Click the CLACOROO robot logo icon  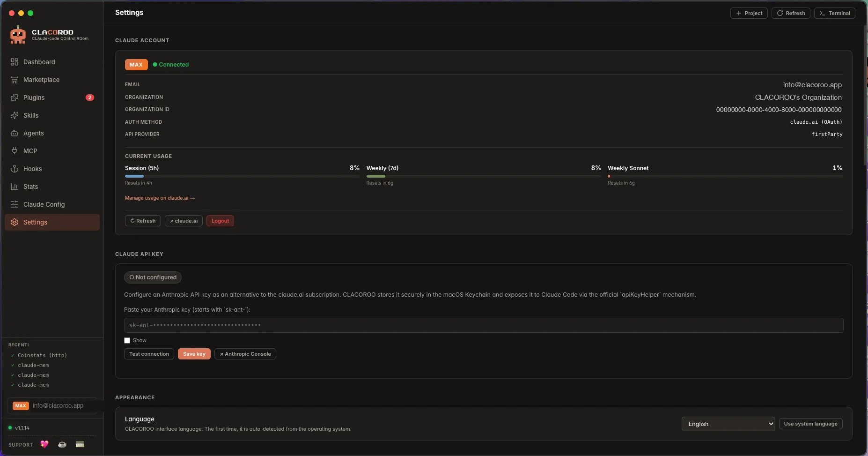pos(18,35)
